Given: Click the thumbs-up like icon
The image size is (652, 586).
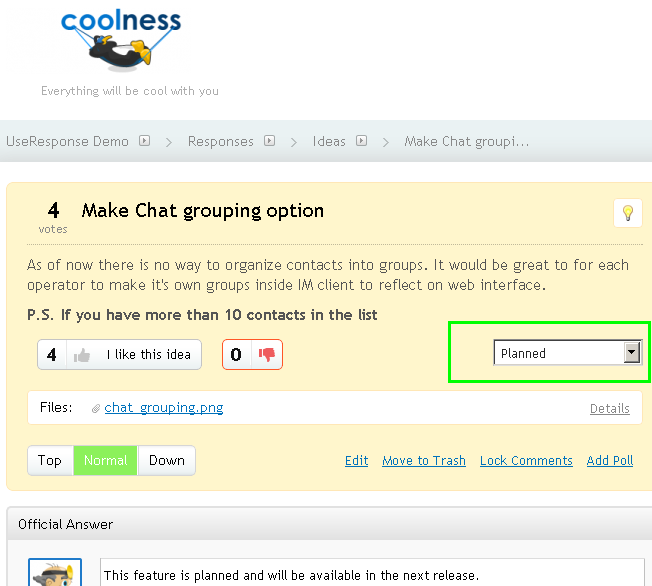Looking at the screenshot, I should coord(82,355).
